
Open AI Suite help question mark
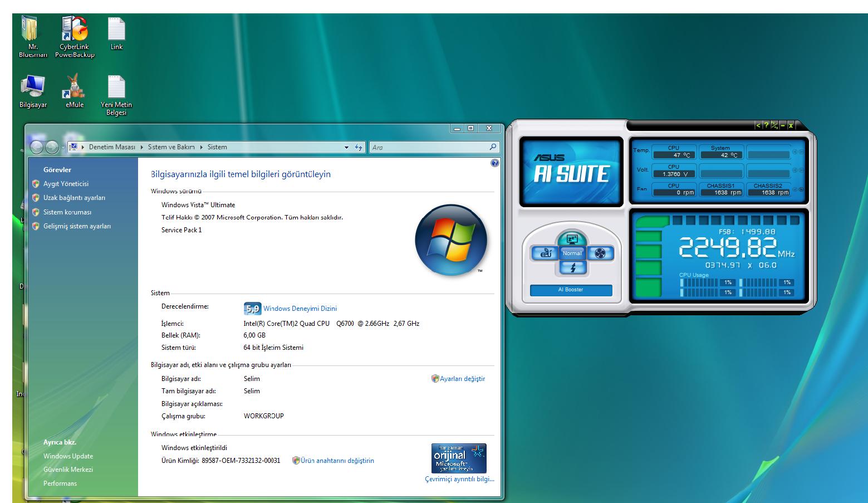tap(766, 126)
